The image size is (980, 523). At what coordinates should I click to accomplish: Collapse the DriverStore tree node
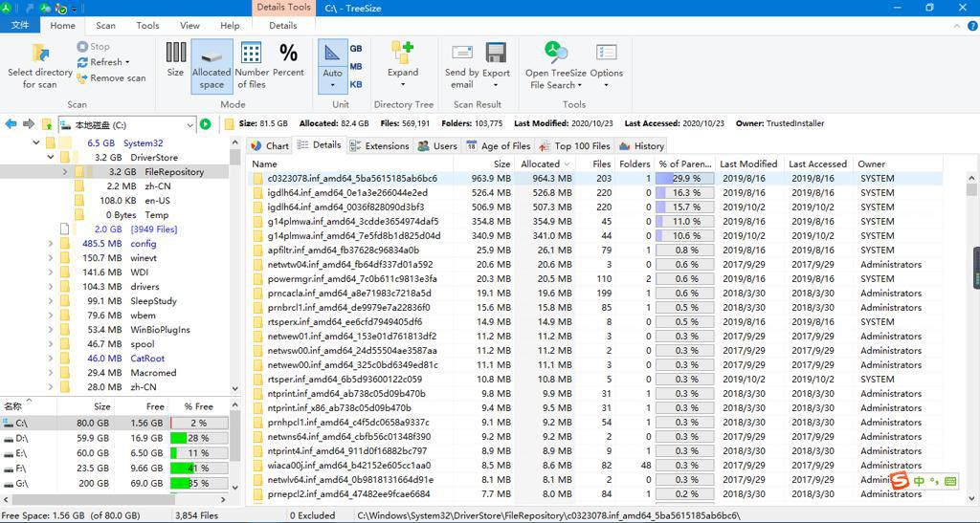pyautogui.click(x=50, y=157)
